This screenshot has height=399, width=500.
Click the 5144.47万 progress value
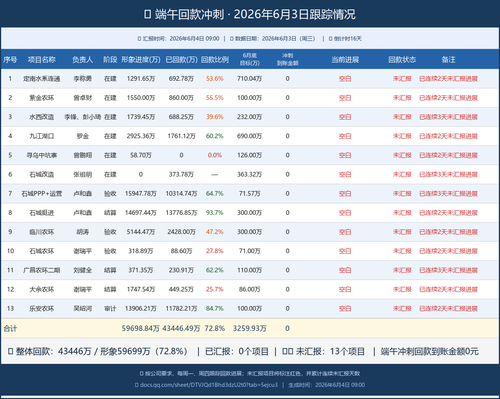(141, 232)
